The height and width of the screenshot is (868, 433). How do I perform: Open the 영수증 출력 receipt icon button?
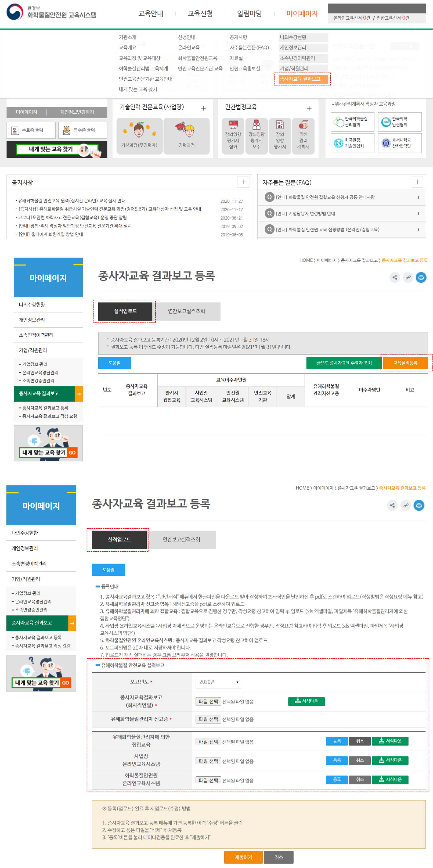click(83, 130)
